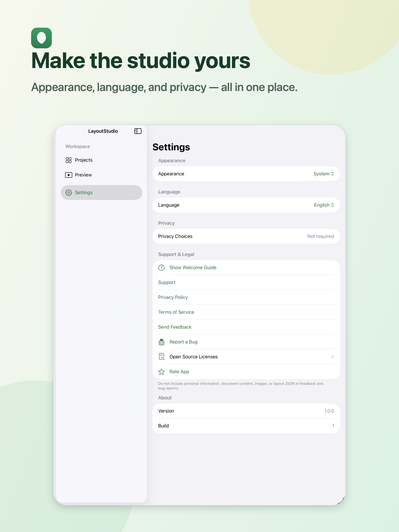Click the Language row label
The width and height of the screenshot is (399, 532).
(x=169, y=205)
